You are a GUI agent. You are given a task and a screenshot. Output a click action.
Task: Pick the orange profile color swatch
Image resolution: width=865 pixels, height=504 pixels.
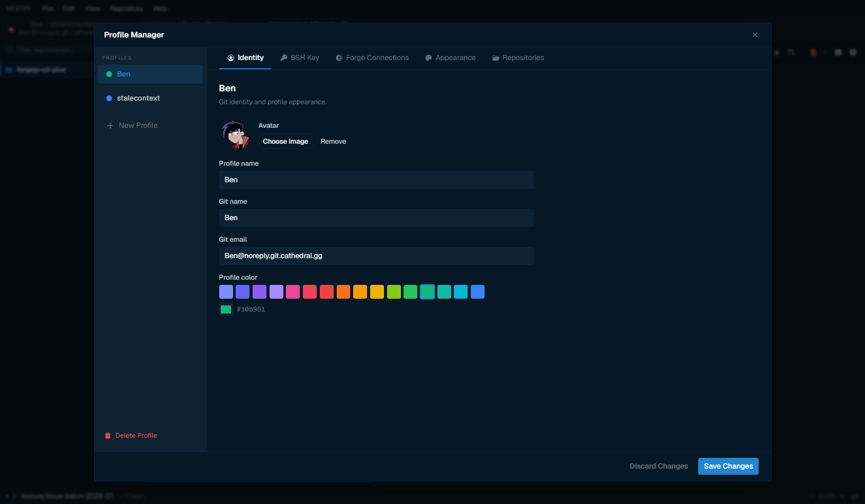pyautogui.click(x=343, y=292)
